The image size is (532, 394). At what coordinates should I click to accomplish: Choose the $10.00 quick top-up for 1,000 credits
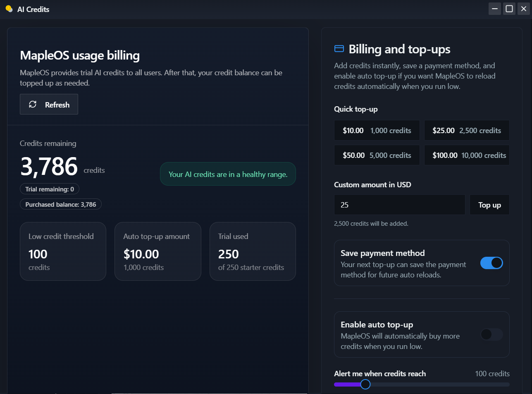tap(377, 131)
